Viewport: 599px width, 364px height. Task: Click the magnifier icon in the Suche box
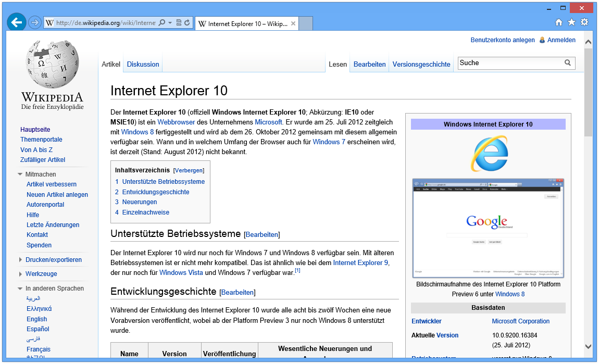(x=568, y=62)
